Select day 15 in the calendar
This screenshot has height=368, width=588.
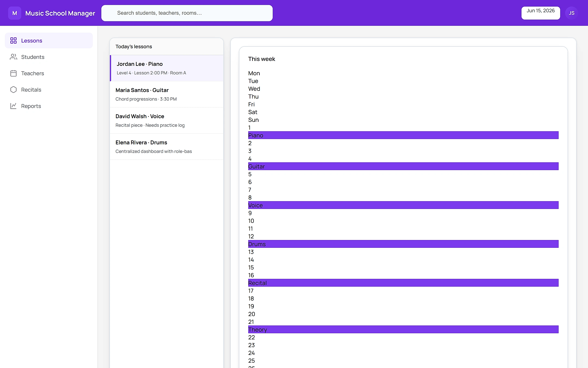coord(251,267)
